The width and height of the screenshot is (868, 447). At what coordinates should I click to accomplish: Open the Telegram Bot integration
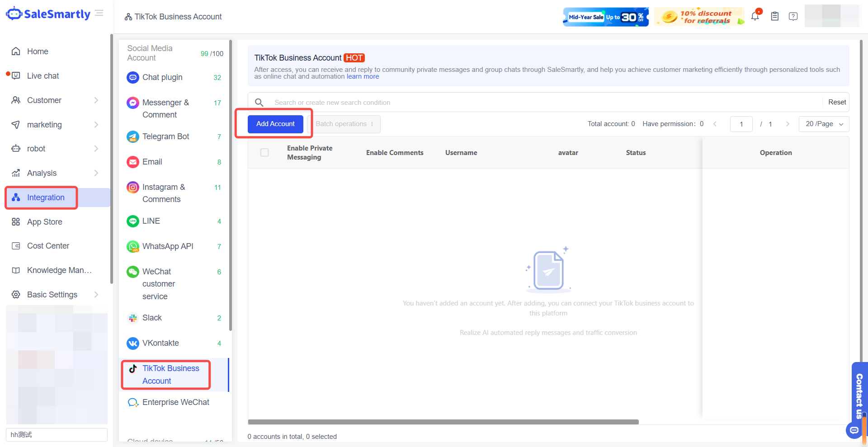tap(165, 136)
